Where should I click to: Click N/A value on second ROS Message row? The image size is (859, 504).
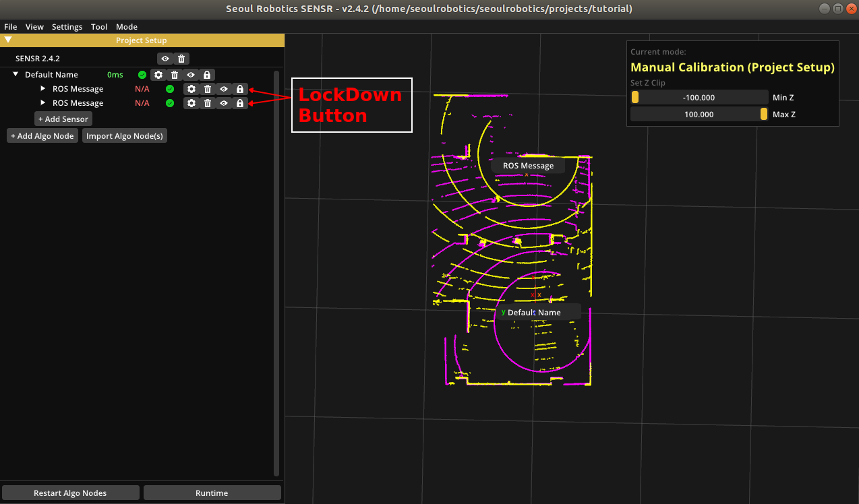[x=142, y=103]
